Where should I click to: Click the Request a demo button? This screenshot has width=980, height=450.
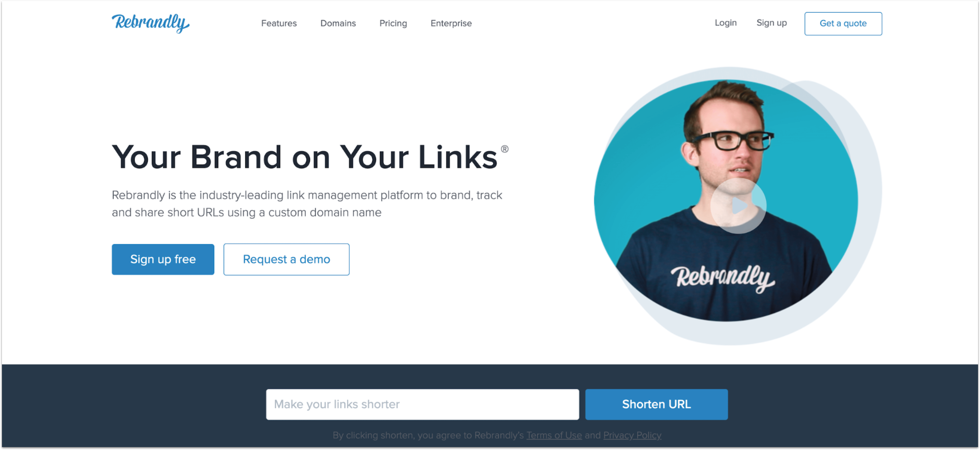(286, 259)
